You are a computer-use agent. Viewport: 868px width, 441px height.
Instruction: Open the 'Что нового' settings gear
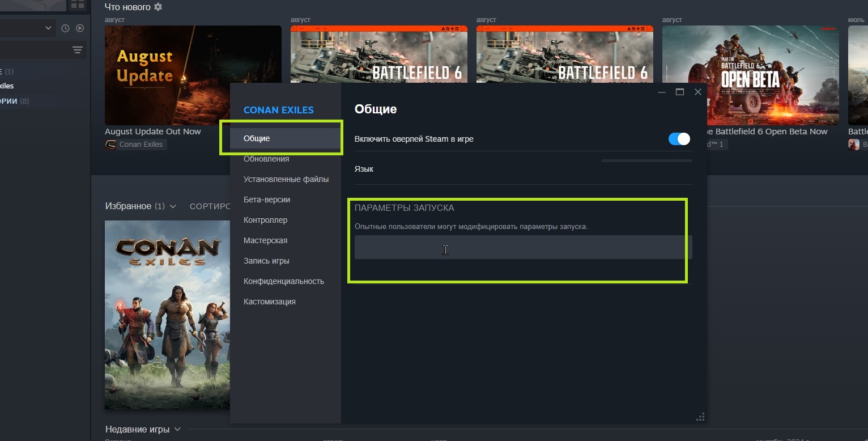click(158, 7)
